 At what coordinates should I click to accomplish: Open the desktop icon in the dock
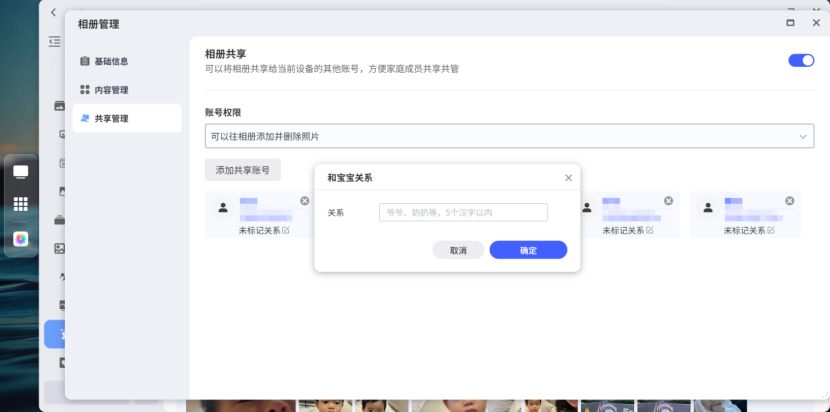pyautogui.click(x=21, y=172)
